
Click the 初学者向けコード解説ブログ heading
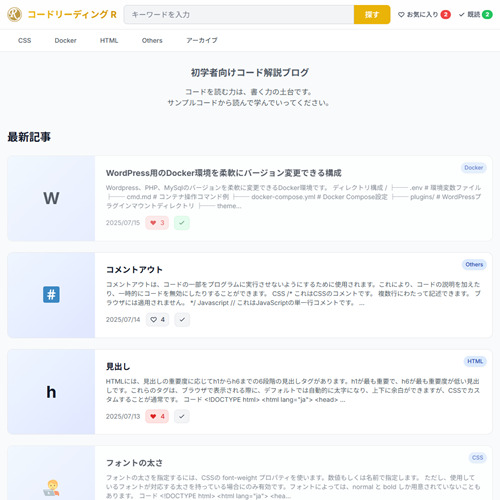(250, 72)
